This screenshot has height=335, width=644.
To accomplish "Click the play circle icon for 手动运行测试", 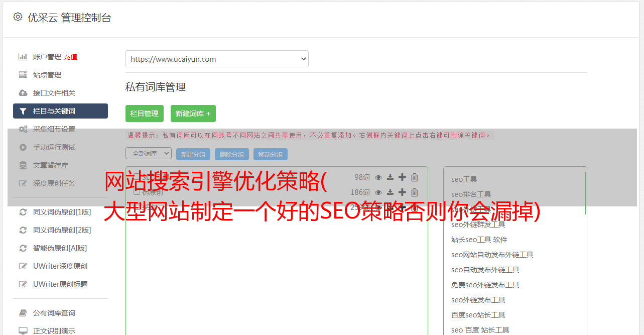I will pyautogui.click(x=23, y=147).
